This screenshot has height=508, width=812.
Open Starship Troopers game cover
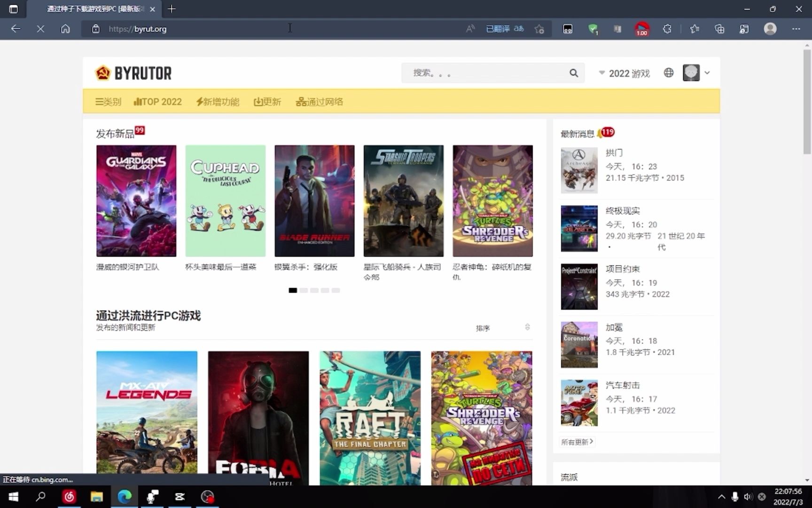click(x=404, y=201)
